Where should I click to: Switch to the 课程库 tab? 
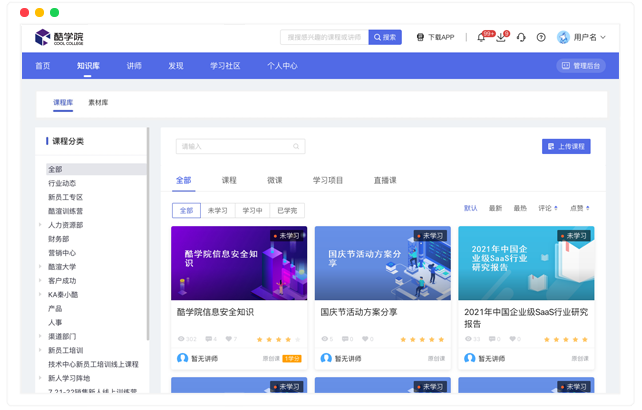[63, 102]
